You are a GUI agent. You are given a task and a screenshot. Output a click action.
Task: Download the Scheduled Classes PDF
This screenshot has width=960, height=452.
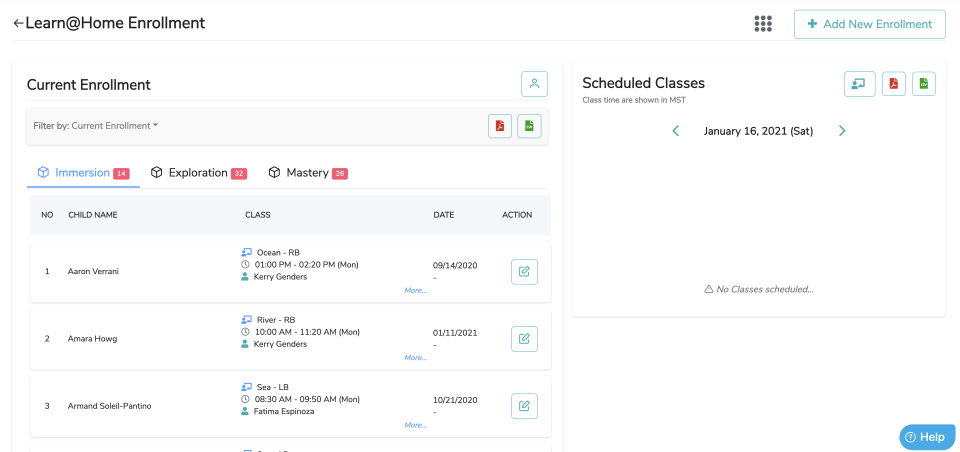point(894,84)
